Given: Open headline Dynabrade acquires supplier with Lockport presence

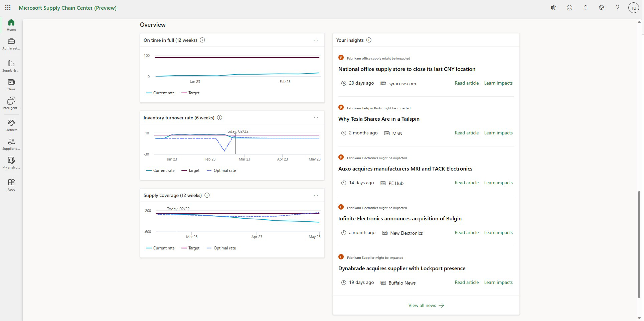Looking at the screenshot, I should (x=402, y=268).
